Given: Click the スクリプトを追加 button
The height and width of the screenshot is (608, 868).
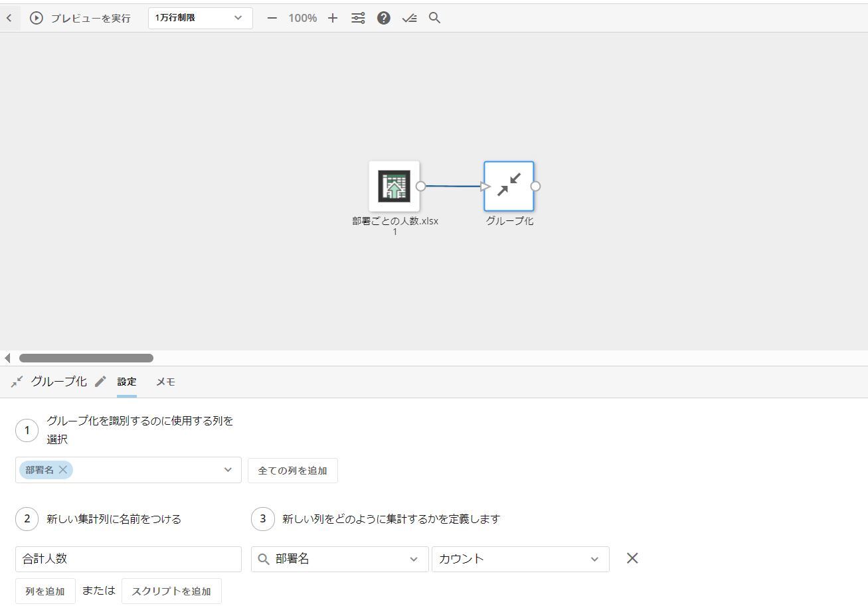Looking at the screenshot, I should click(x=171, y=591).
